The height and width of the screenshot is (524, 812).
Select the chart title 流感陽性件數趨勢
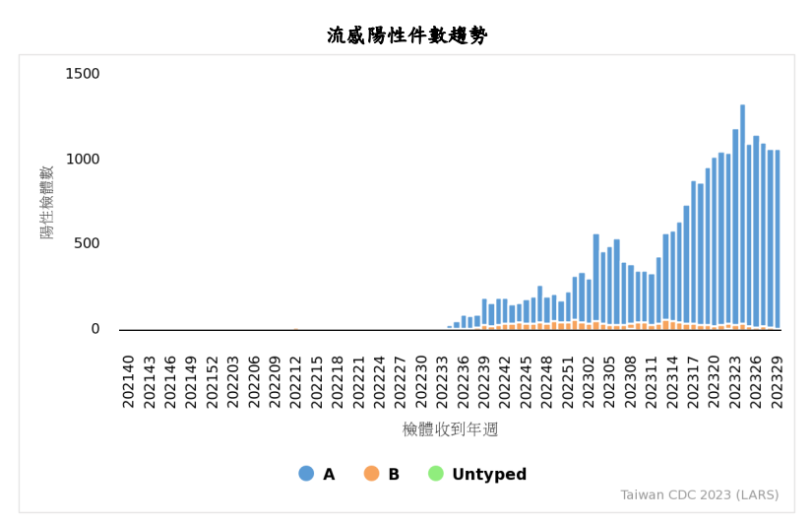click(406, 35)
